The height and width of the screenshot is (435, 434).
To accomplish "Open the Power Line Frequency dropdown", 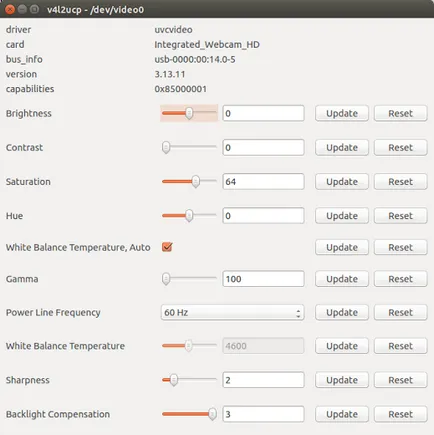I will click(232, 313).
